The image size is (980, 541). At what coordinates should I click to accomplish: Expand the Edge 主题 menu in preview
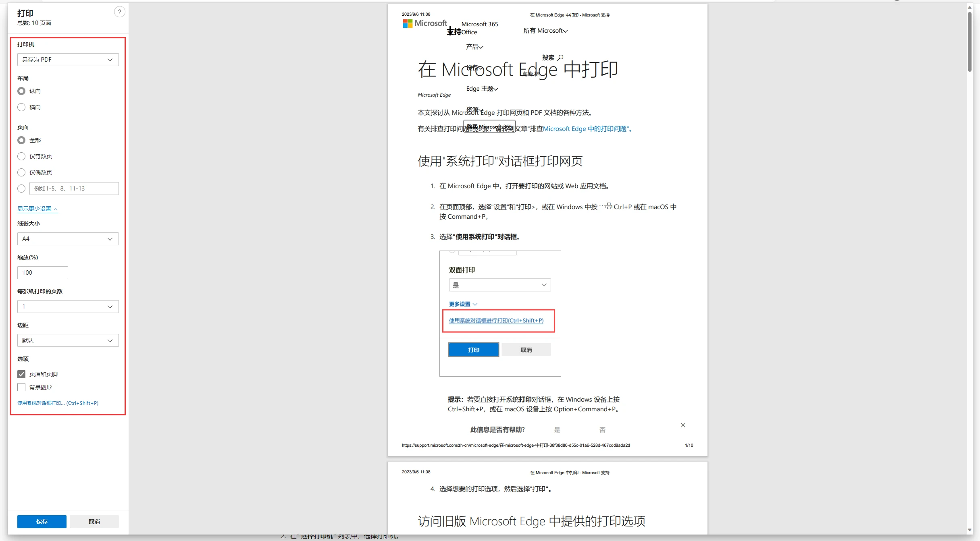(482, 89)
